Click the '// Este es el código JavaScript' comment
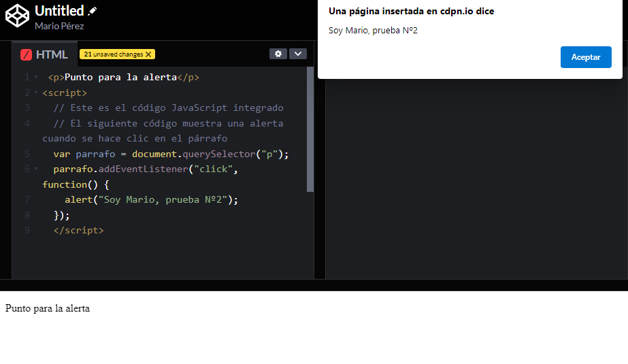628x364 pixels. [168, 107]
